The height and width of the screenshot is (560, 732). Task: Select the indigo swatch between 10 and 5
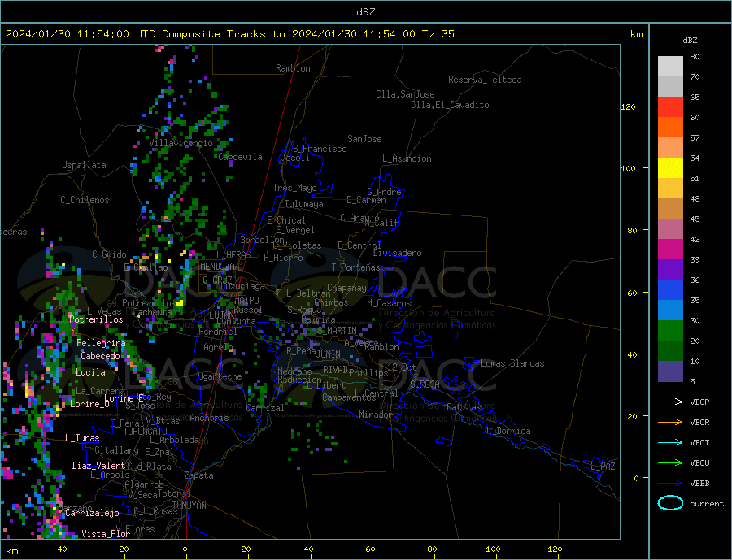670,371
